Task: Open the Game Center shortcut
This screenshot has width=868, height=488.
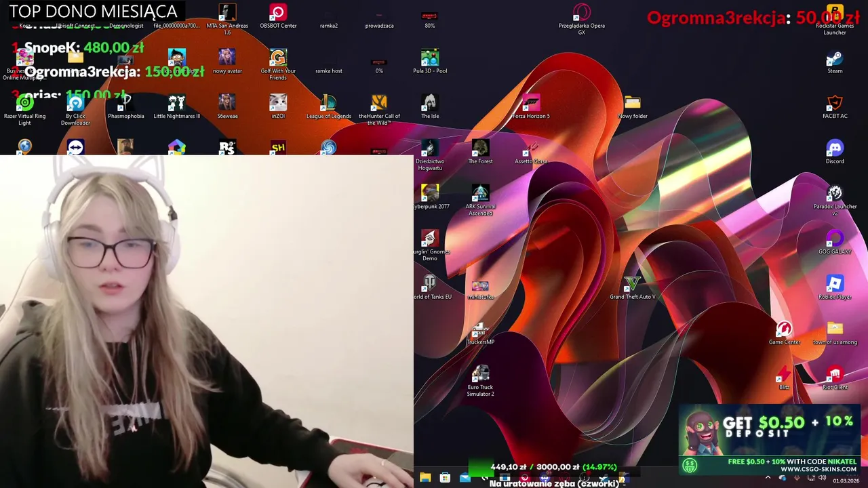Action: point(785,333)
